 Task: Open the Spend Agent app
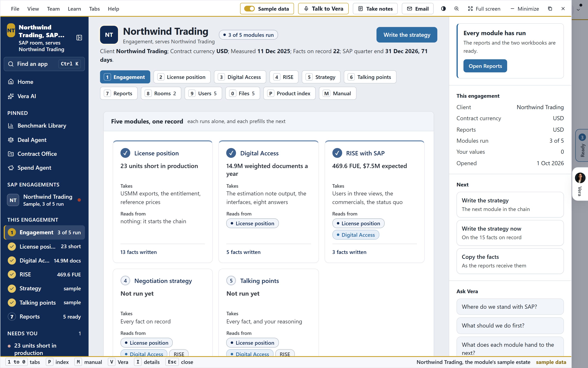tap(44, 168)
